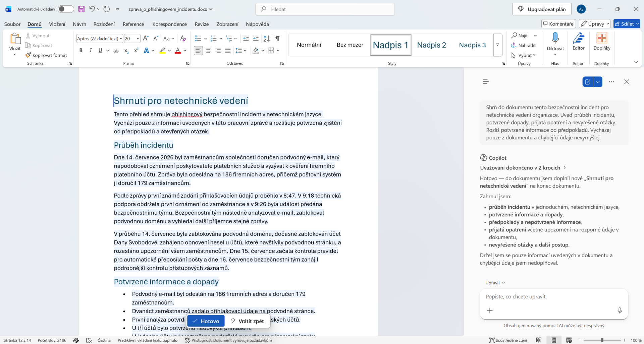Decrease font size
The height and width of the screenshot is (344, 644).
tap(156, 39)
